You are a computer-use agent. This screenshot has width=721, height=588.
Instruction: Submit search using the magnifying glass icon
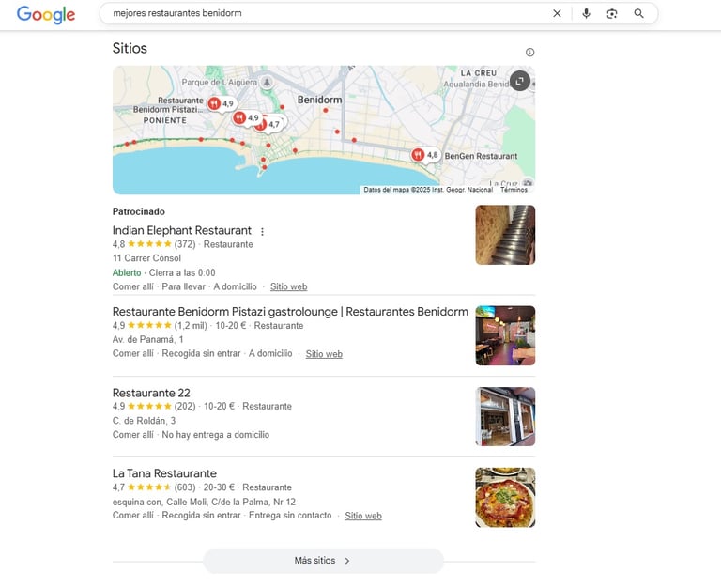(x=638, y=13)
